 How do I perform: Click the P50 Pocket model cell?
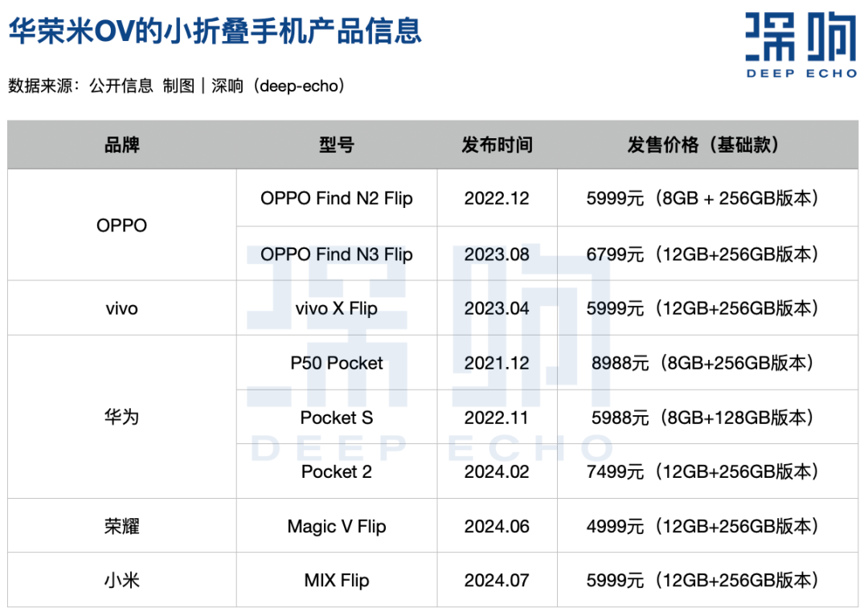[x=336, y=363]
